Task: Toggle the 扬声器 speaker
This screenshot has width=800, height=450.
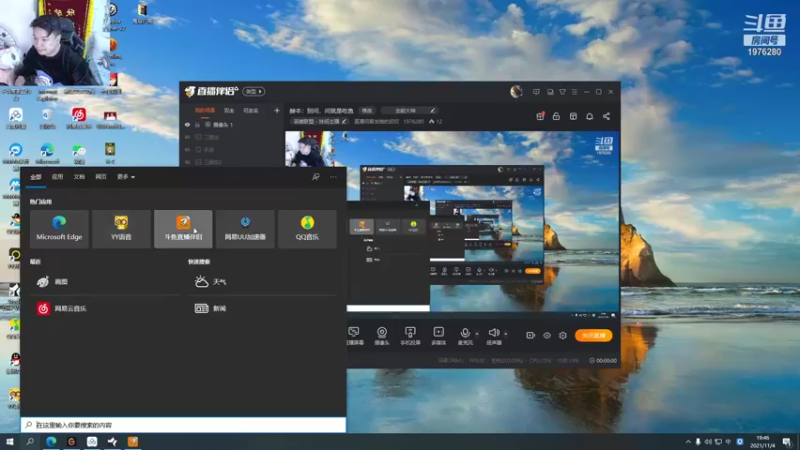Action: 493,336
